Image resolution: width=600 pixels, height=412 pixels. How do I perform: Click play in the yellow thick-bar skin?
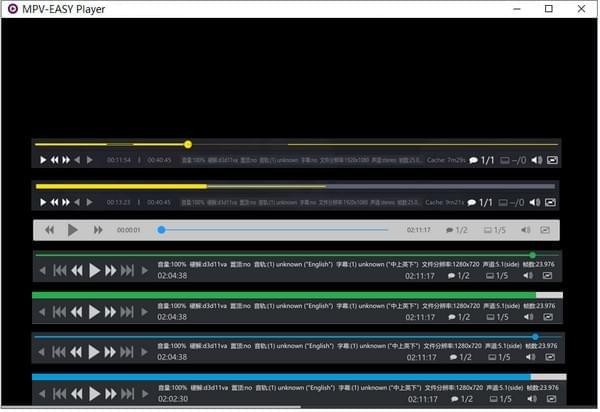pyautogui.click(x=43, y=202)
